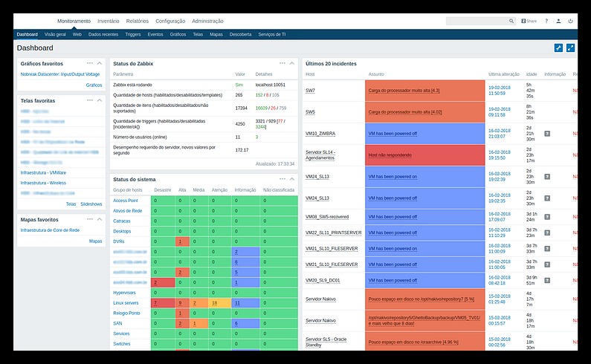Click info icon in VM10_ZIMBRA row
The image size is (591, 364).
pos(547,134)
